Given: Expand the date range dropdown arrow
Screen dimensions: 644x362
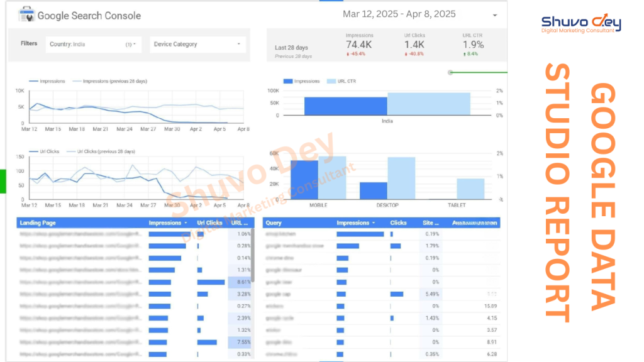Looking at the screenshot, I should (495, 15).
